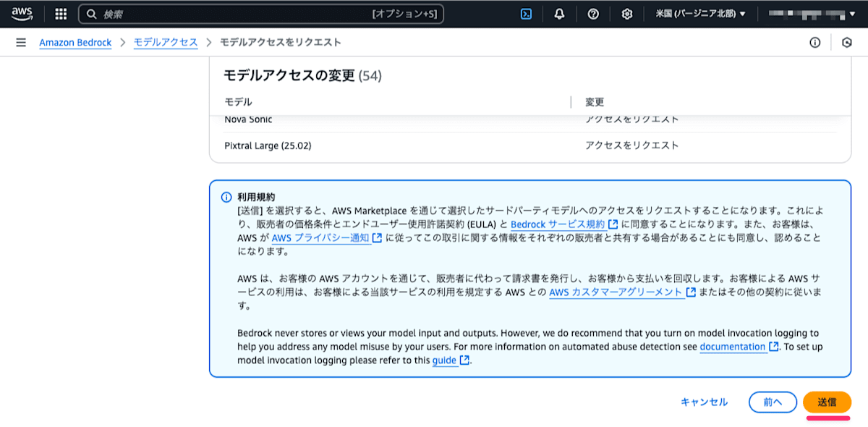The width and height of the screenshot is (868, 427).
Task: Open the Bedrock サービス規約 link
Action: tap(558, 224)
